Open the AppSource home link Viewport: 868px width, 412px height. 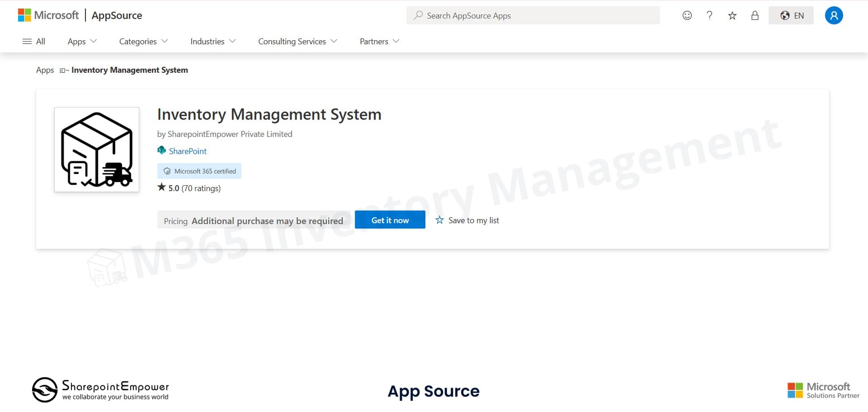pos(117,15)
